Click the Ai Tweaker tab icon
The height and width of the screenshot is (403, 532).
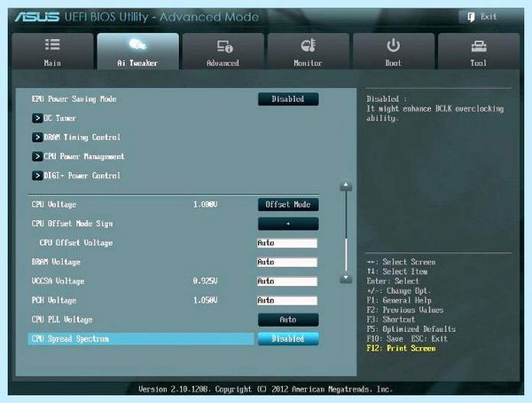[137, 44]
